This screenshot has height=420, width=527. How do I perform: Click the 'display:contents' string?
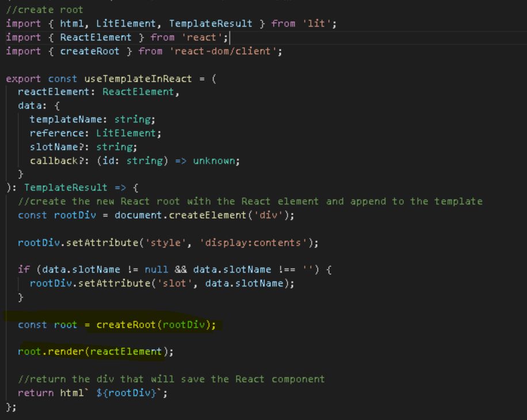point(253,243)
